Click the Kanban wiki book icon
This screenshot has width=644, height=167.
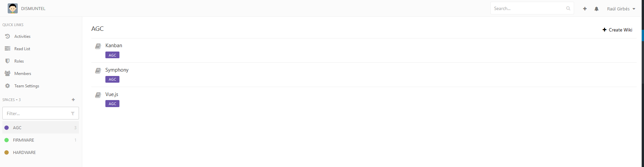click(x=98, y=46)
